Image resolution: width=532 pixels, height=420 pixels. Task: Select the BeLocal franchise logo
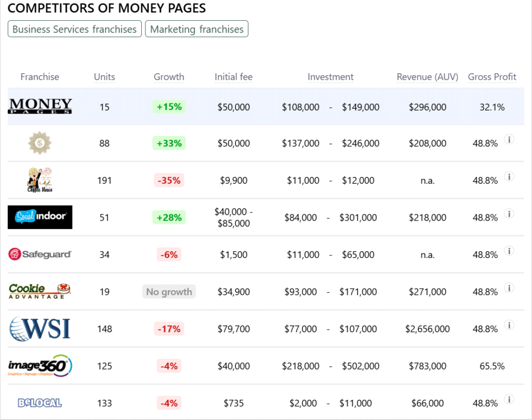pos(39,403)
